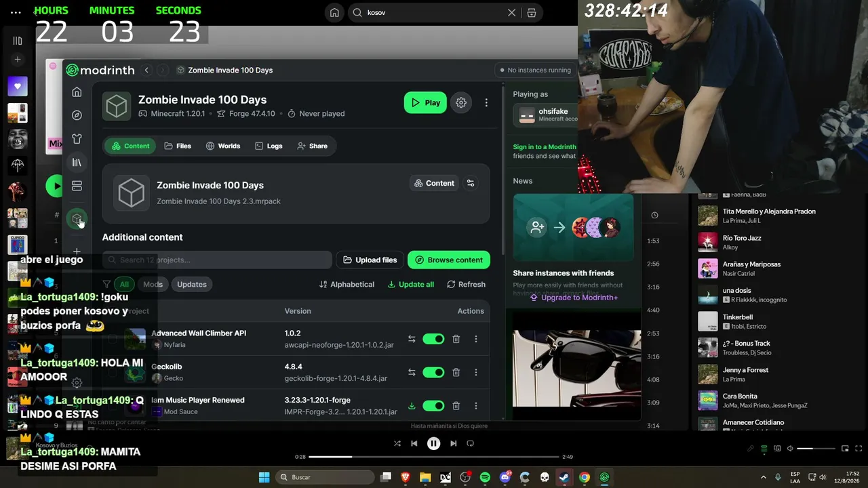Click Update all
This screenshot has height=488, width=868.
pyautogui.click(x=411, y=285)
